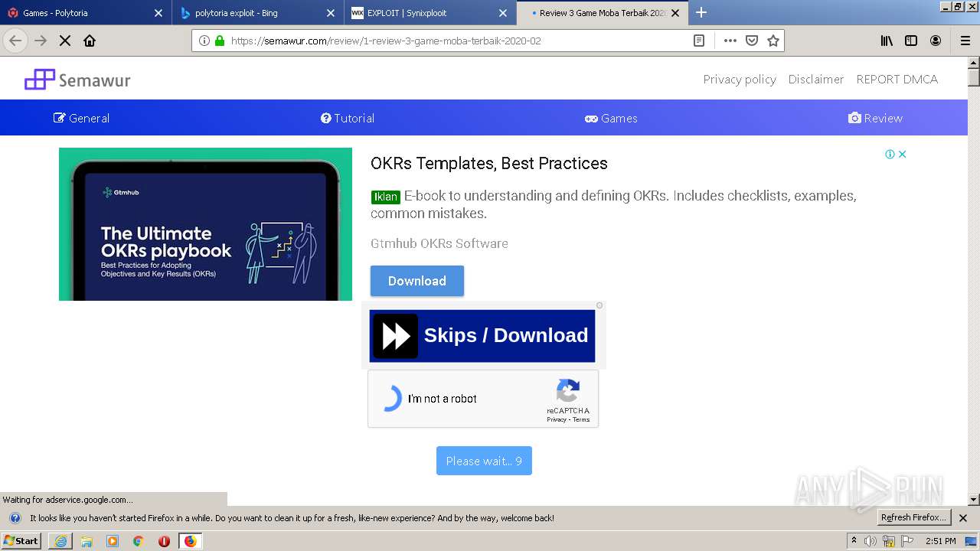Screen dimensions: 980x551
Task: Click the green padlock security icon
Action: 220,41
